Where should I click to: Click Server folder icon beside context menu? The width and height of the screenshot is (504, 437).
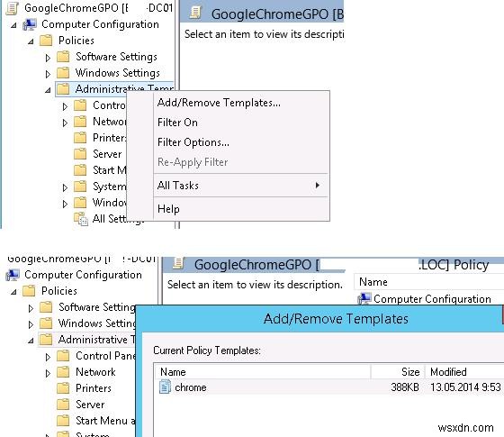click(80, 154)
